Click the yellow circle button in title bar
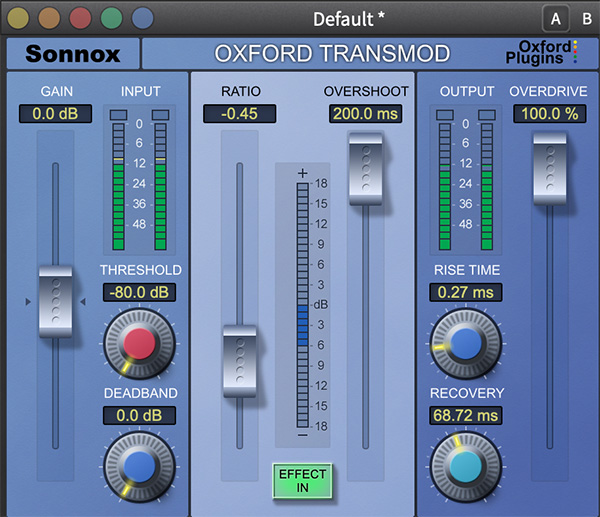This screenshot has height=517, width=600. (18, 18)
